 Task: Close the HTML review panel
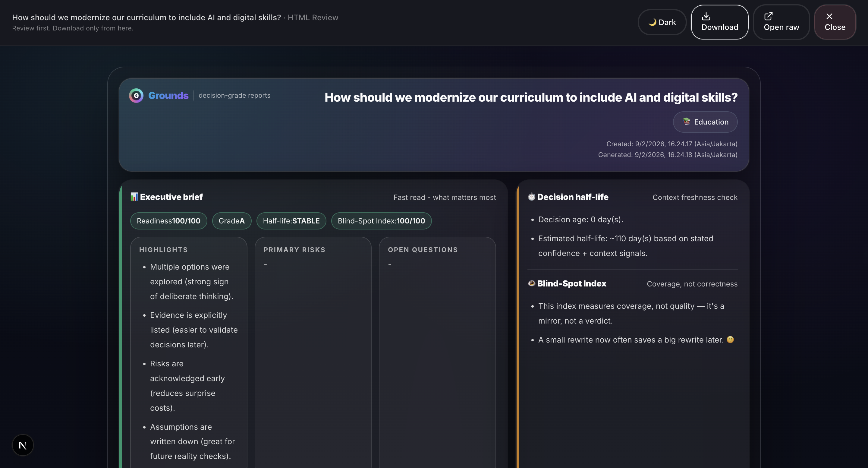click(835, 22)
